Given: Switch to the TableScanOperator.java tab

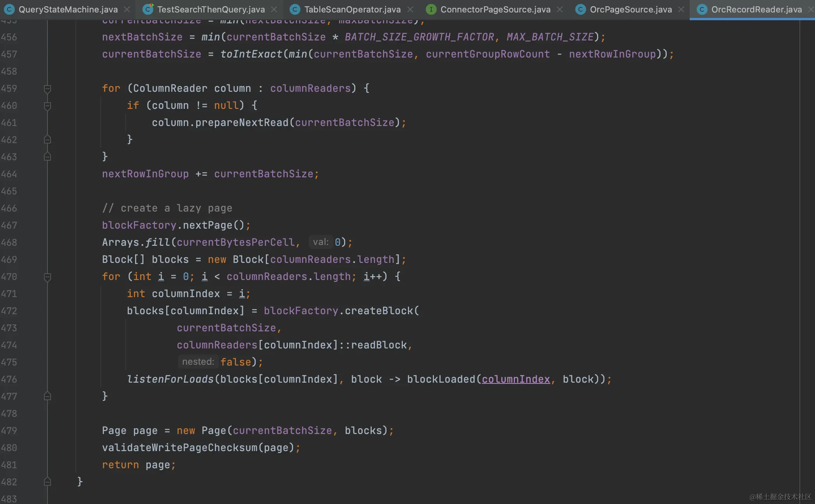Looking at the screenshot, I should click(352, 9).
